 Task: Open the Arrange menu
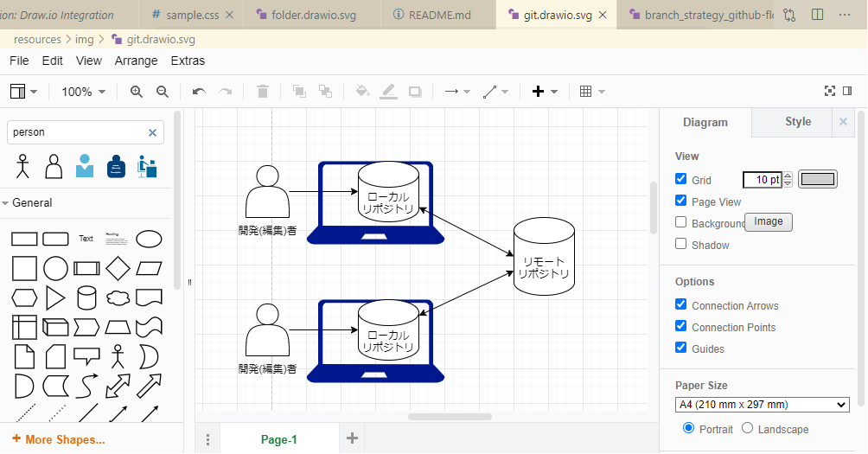click(137, 61)
